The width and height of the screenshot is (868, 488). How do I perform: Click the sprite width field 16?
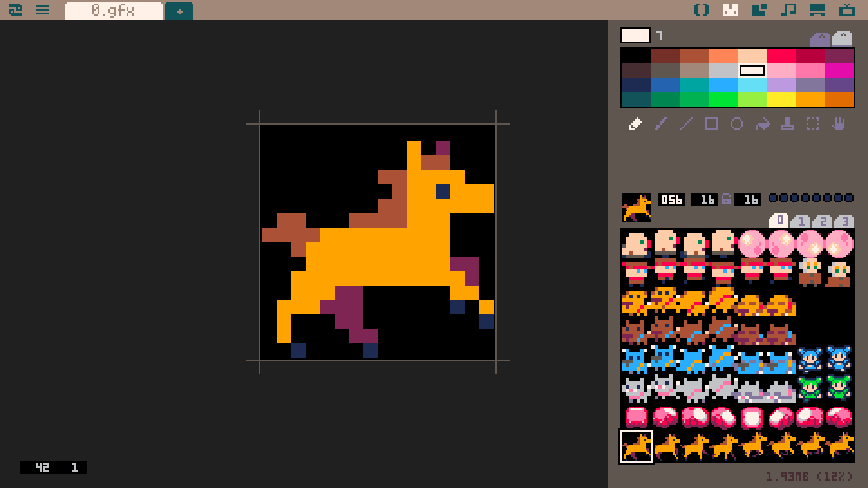tap(704, 200)
